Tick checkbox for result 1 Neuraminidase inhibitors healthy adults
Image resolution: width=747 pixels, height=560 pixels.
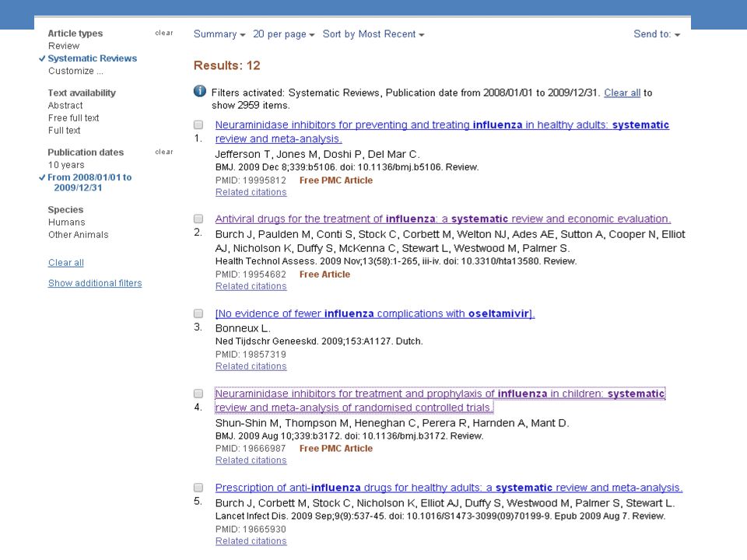point(198,124)
